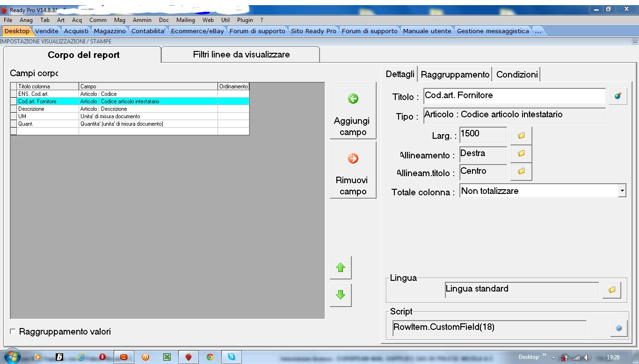
Task: Open the Mag menu
Action: pyautogui.click(x=120, y=20)
